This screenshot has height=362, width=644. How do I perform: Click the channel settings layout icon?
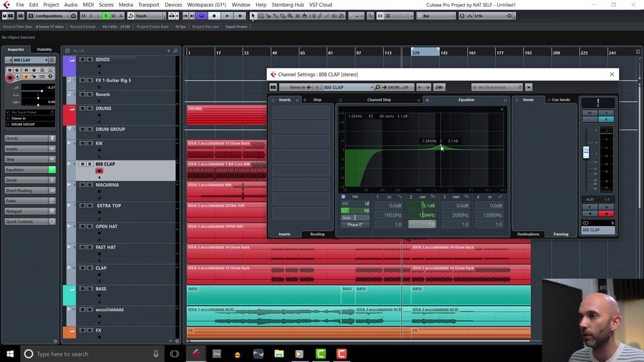[x=273, y=87]
